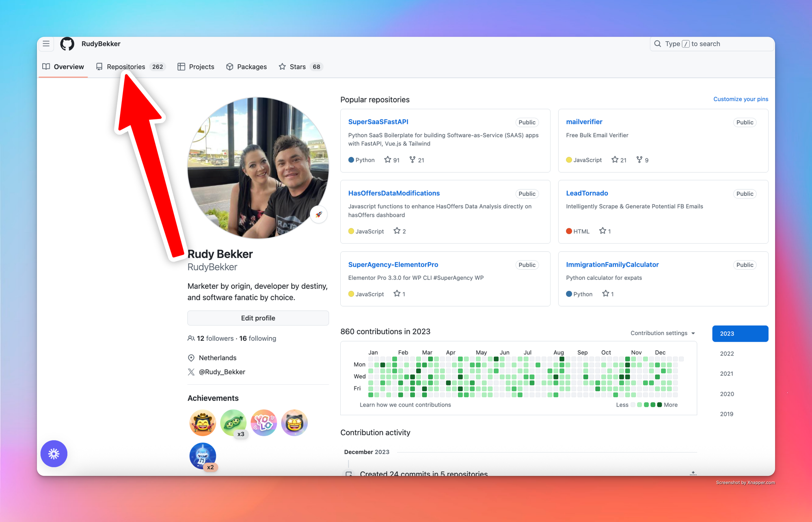This screenshot has width=812, height=522.
Task: Expand the December commits activity toggle
Action: pyautogui.click(x=693, y=473)
